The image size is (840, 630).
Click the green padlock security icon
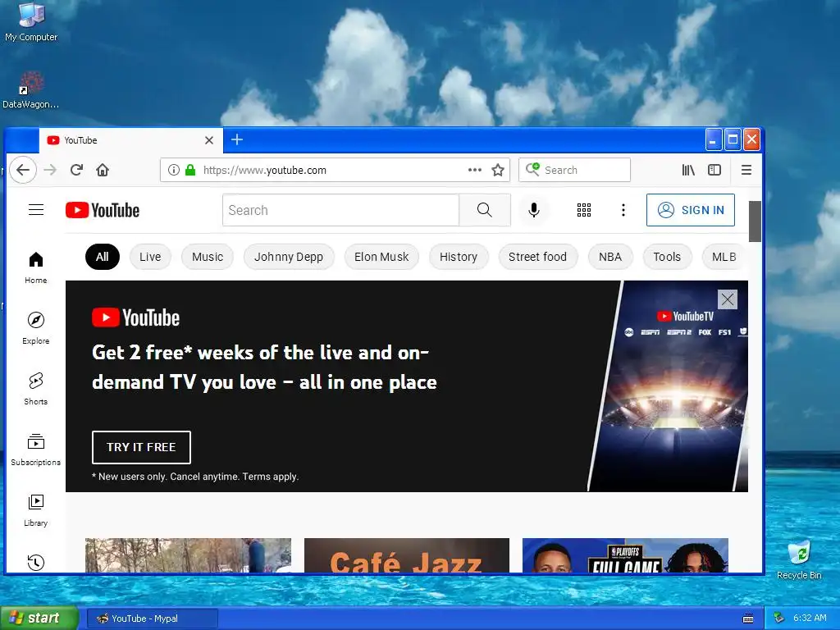click(189, 170)
